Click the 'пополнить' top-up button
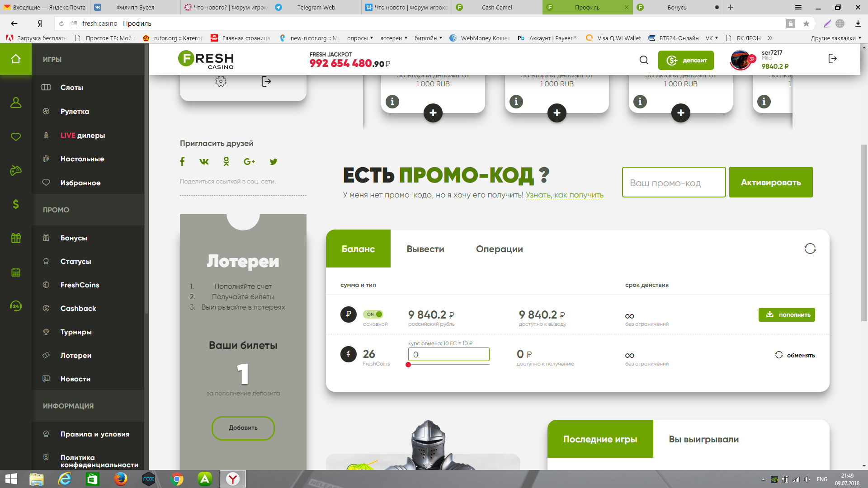The height and width of the screenshot is (488, 868). pos(787,314)
